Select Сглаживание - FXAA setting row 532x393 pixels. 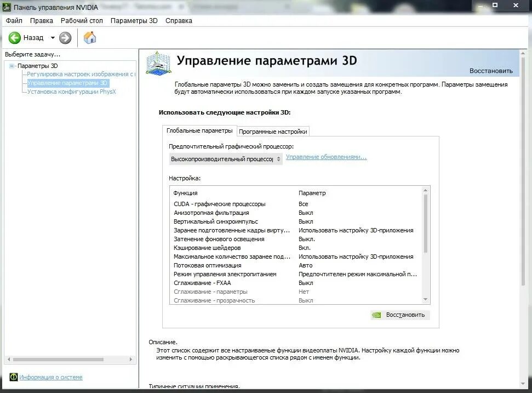click(296, 283)
